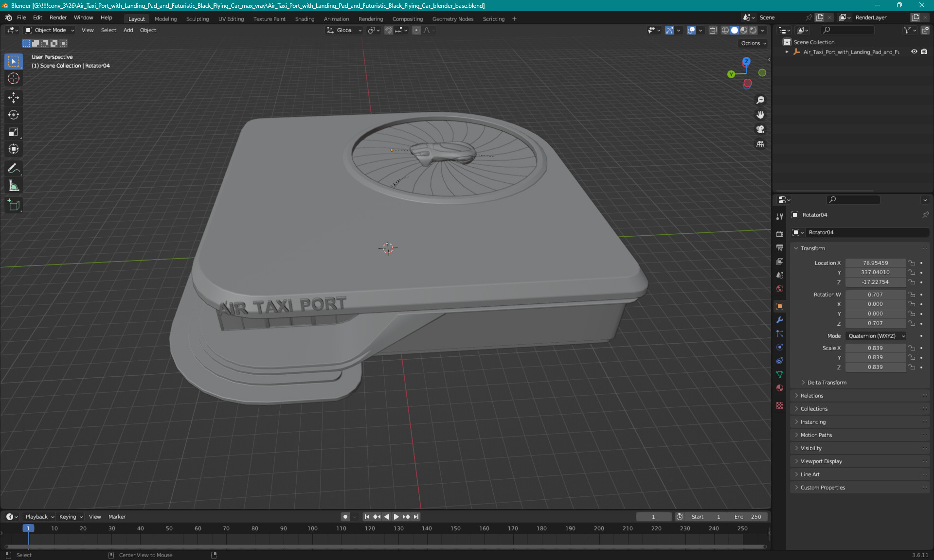Choose the Transform tool
The height and width of the screenshot is (560, 934).
pyautogui.click(x=14, y=149)
